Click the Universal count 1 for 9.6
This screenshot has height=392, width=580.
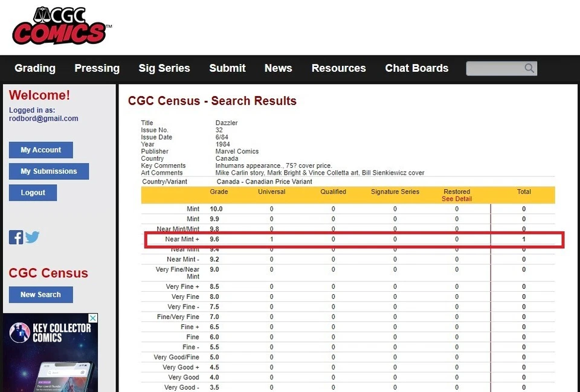coord(271,239)
